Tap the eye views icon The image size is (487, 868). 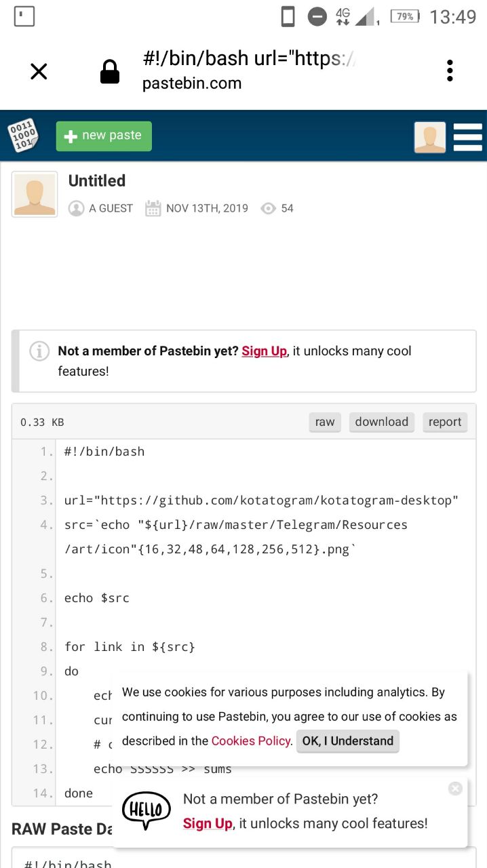point(269,208)
